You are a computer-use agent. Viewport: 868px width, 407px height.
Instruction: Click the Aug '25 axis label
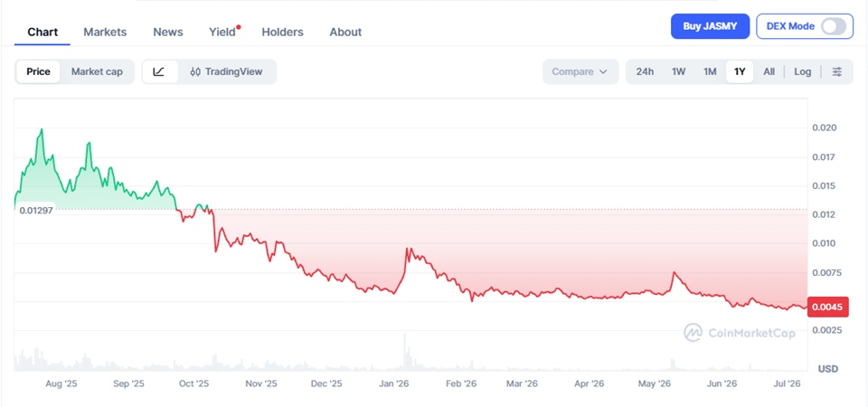(61, 383)
